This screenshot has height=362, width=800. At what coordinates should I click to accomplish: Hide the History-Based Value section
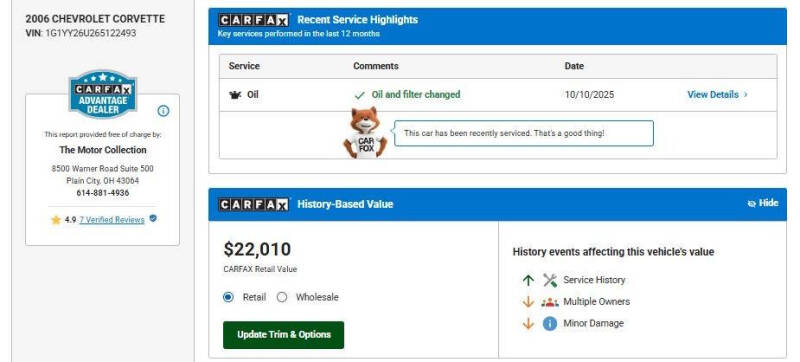click(x=763, y=203)
